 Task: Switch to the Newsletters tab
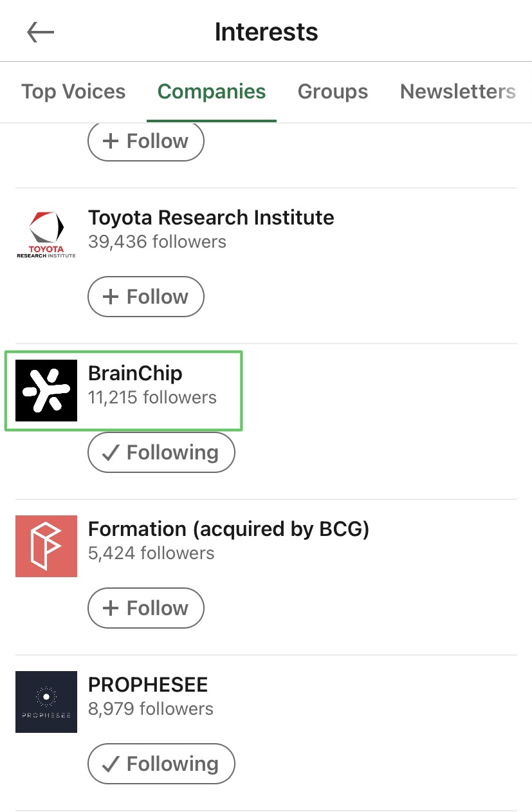click(x=458, y=91)
